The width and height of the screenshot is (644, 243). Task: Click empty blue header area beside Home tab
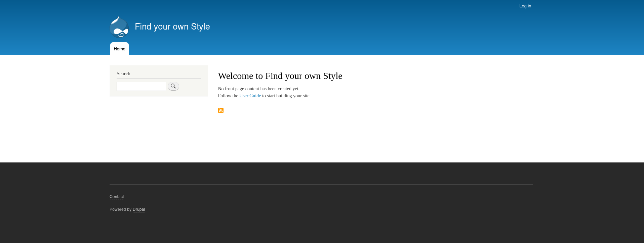pos(303,47)
